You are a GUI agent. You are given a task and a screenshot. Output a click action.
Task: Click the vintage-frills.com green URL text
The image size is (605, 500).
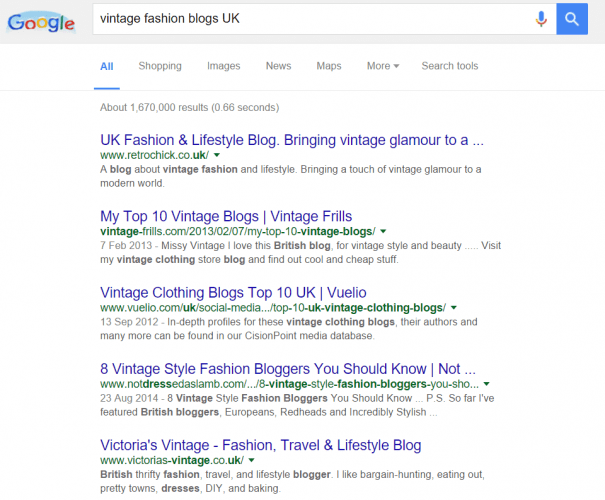click(x=238, y=231)
